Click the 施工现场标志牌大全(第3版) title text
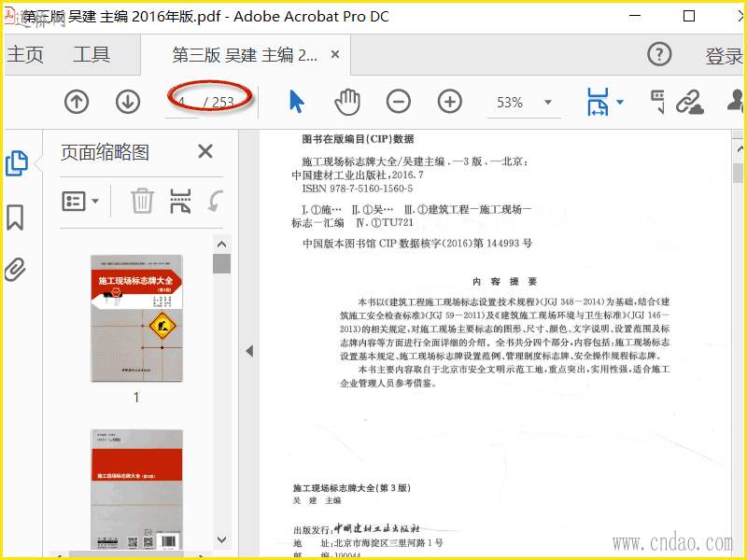 [x=352, y=488]
